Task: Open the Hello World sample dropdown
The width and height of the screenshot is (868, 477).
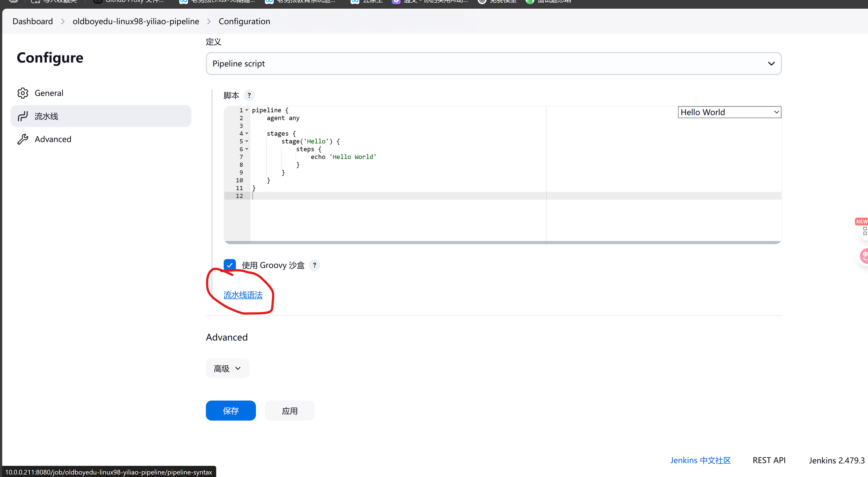Action: [x=729, y=112]
